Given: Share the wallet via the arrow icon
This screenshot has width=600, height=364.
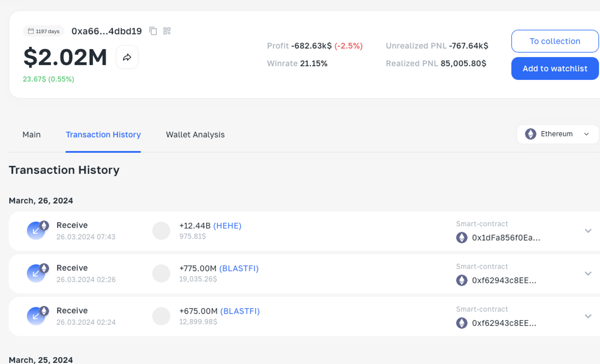Looking at the screenshot, I should (127, 57).
